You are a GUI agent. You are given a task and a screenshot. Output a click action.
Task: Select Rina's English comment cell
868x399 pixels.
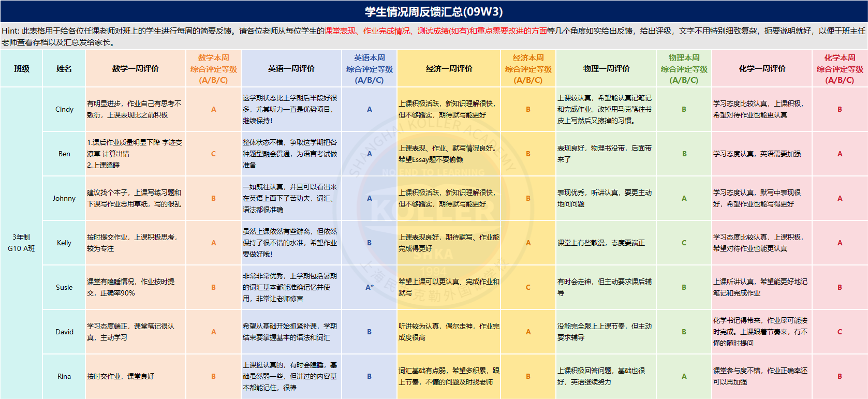tap(291, 376)
